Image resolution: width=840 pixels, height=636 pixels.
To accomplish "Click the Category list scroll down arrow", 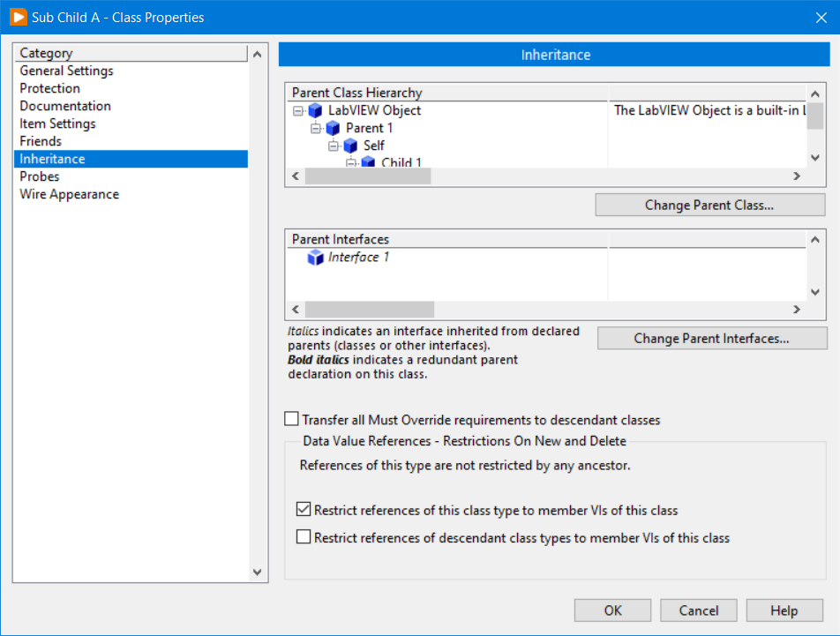I will pyautogui.click(x=258, y=572).
